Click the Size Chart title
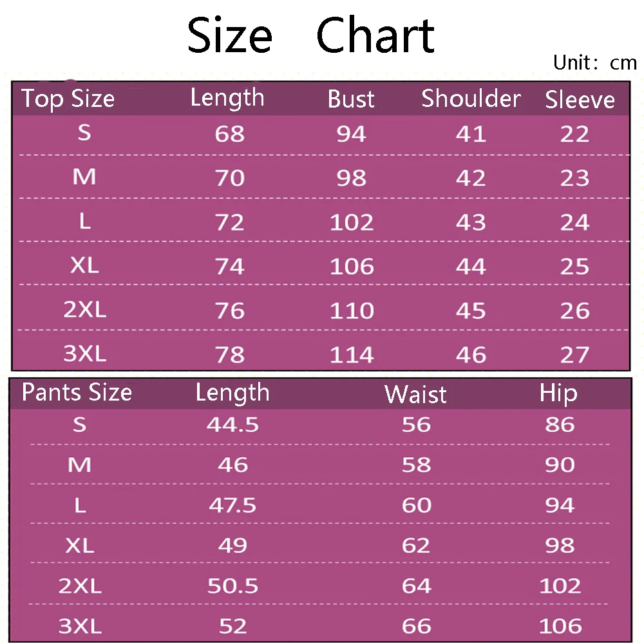This screenshot has width=644, height=644. coord(311,35)
